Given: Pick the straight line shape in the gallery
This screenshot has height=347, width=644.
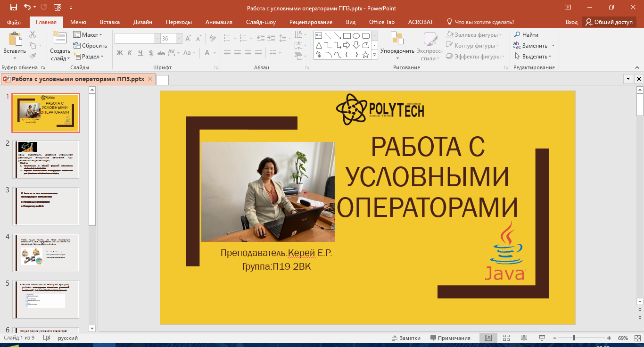Looking at the screenshot, I should pyautogui.click(x=328, y=36).
